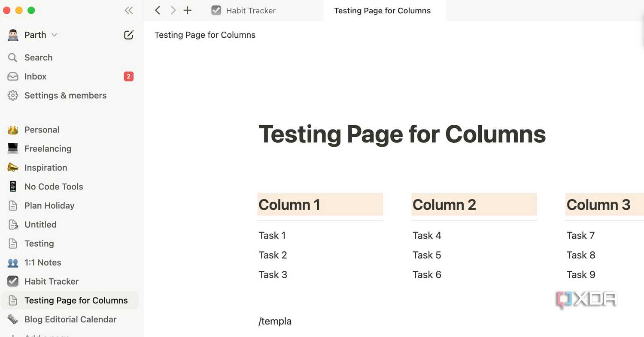Click the breadcrumb Testing Page for Columns
644x337 pixels.
(x=205, y=35)
